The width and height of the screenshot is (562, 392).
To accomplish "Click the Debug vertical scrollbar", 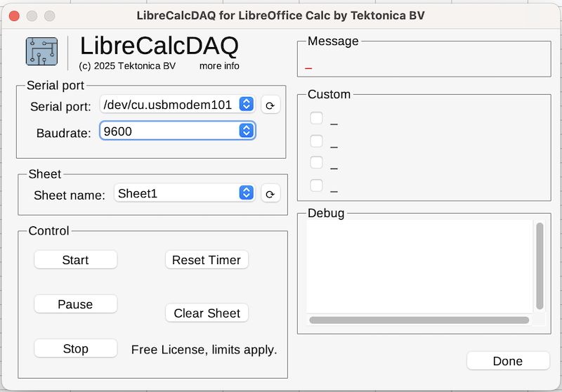I will click(540, 266).
